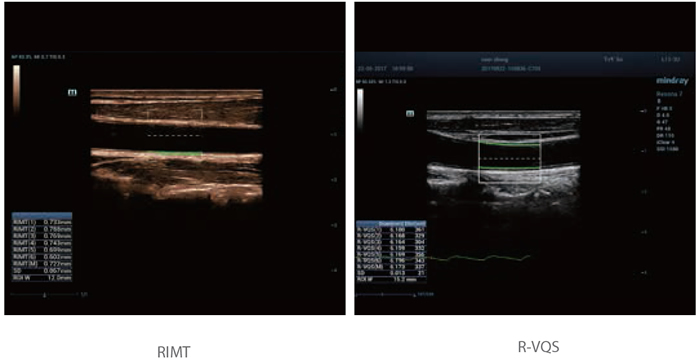Click the ROI W row in RIMT results
The image size is (700, 360).
click(x=42, y=278)
